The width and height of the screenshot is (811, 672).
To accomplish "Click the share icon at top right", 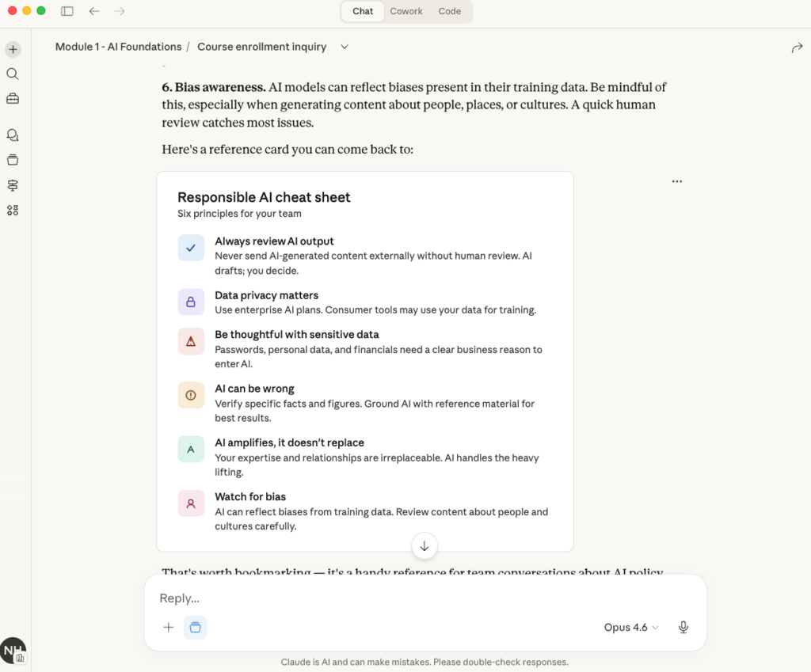I will pos(797,47).
